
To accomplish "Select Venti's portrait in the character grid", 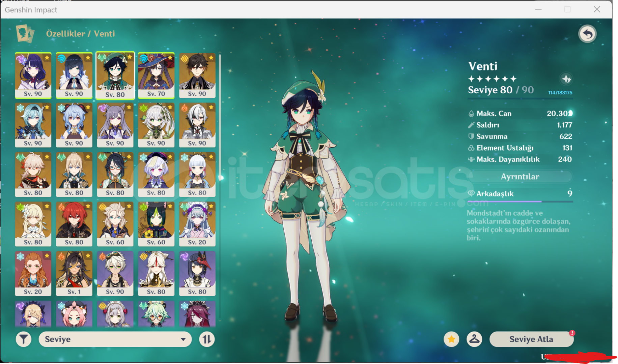I will (x=115, y=76).
